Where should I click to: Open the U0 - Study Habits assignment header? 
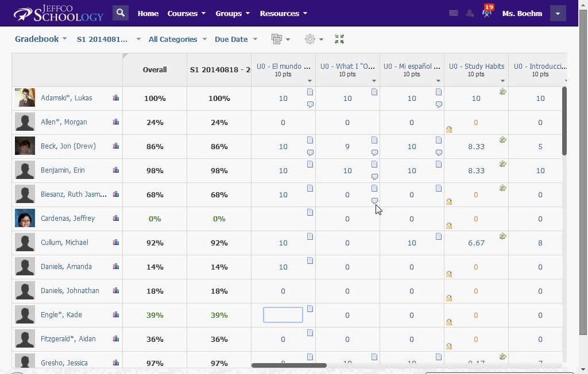[x=476, y=67]
